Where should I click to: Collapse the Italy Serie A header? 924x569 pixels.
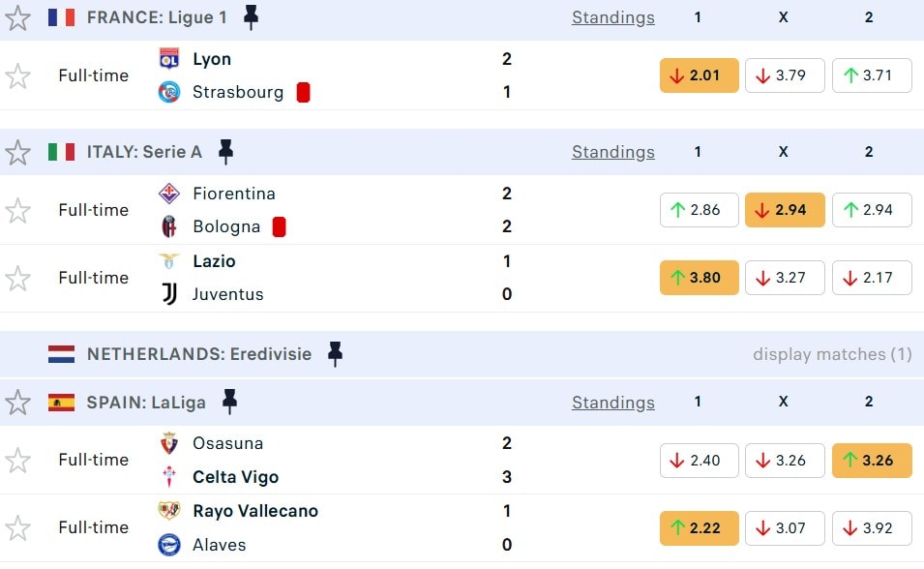145,152
